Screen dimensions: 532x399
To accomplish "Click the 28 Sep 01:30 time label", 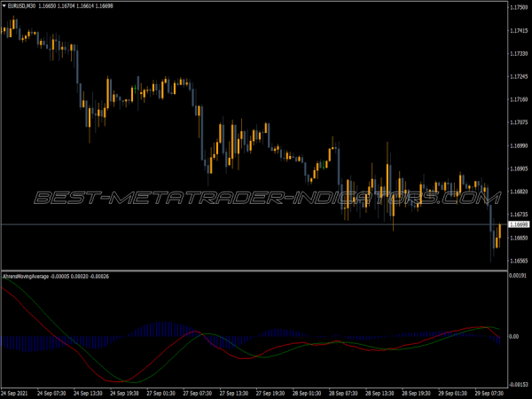I will click(x=307, y=393).
